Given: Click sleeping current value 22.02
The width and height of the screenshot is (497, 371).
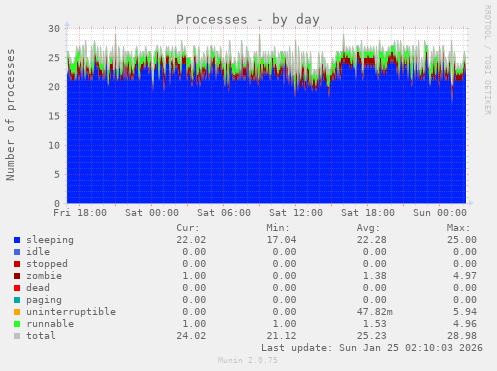Looking at the screenshot, I should click(x=191, y=240).
